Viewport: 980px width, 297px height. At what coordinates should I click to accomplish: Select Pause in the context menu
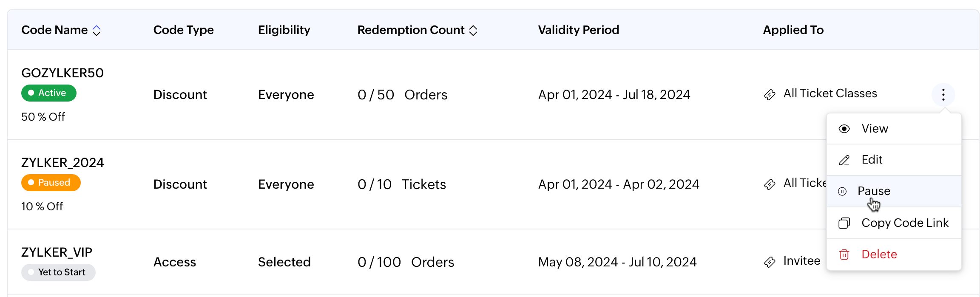click(874, 191)
